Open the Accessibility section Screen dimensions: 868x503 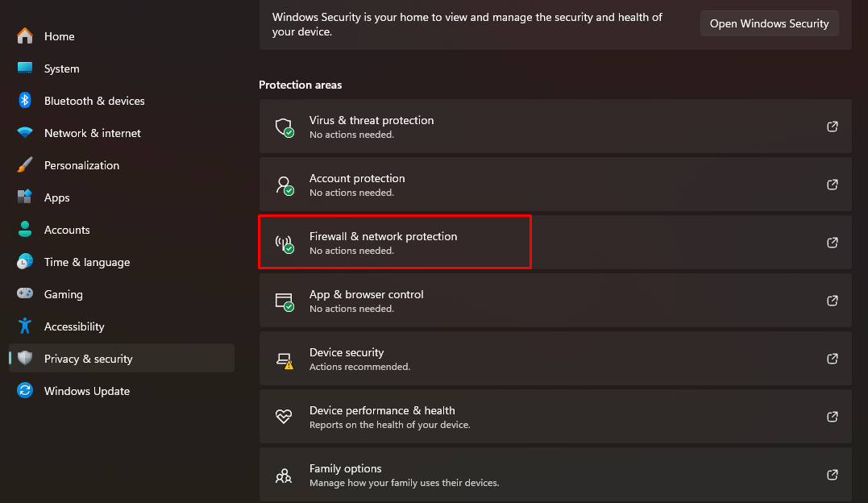[74, 326]
